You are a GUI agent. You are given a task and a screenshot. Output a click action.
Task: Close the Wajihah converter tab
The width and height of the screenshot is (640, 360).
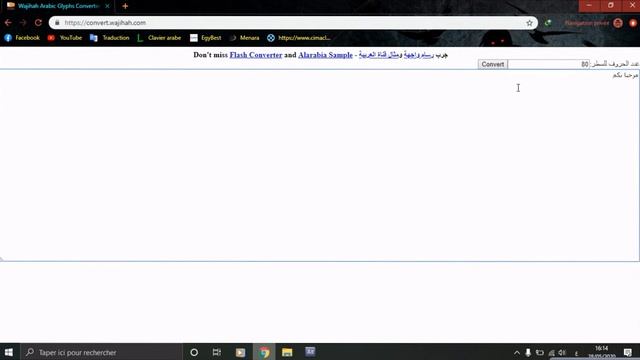click(x=107, y=6)
